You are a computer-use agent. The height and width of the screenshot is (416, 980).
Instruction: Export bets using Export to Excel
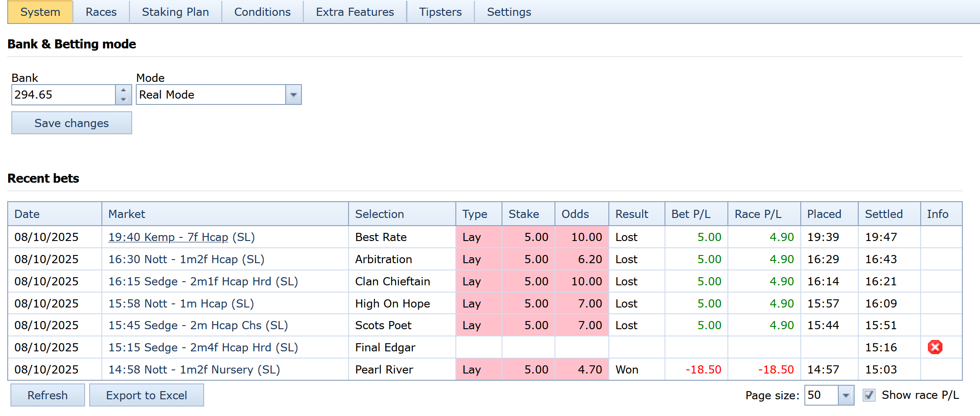(146, 395)
